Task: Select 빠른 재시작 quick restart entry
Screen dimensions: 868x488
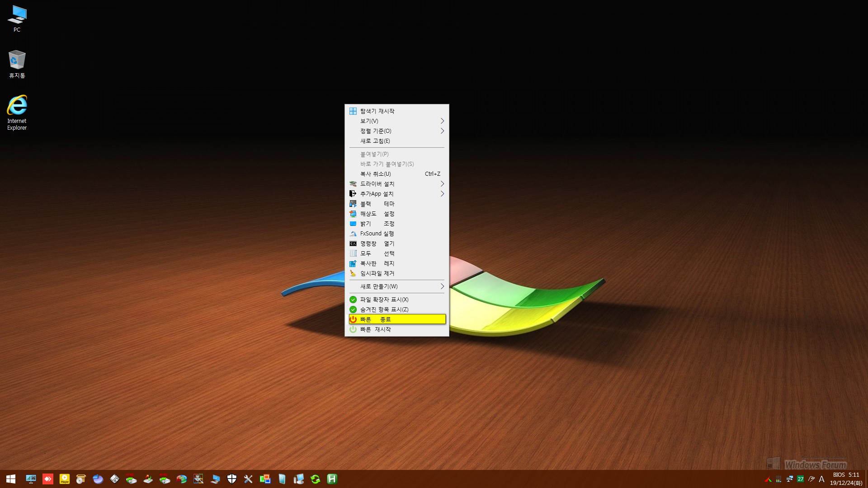Action: coord(396,329)
